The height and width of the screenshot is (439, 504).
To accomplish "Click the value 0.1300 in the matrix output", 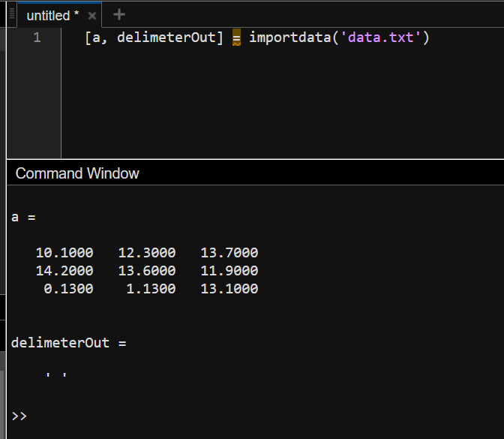I will [69, 289].
